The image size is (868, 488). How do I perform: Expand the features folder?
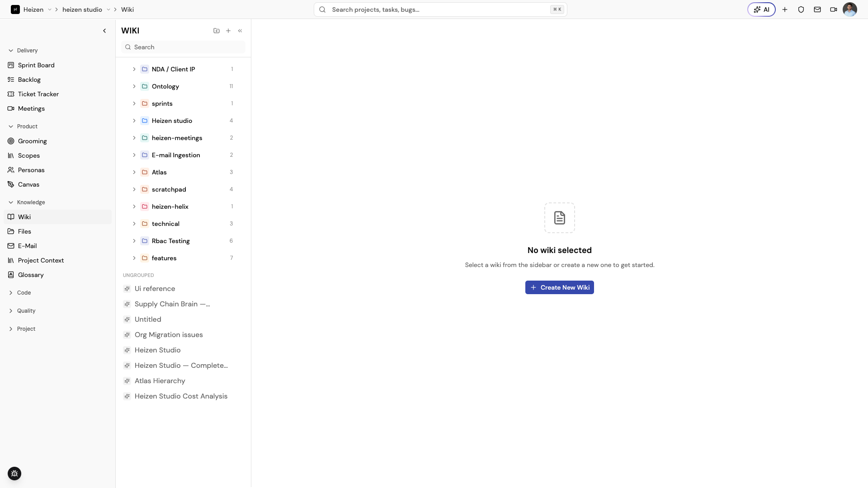point(134,258)
